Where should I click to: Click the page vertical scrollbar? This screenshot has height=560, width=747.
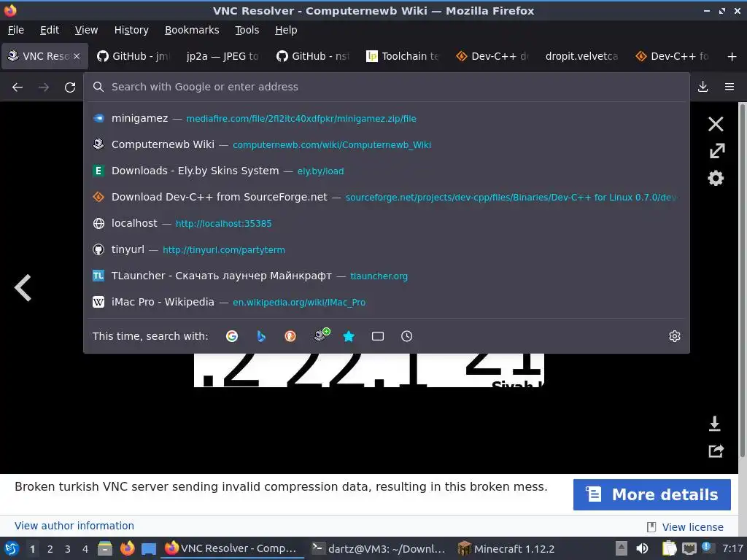click(742, 281)
